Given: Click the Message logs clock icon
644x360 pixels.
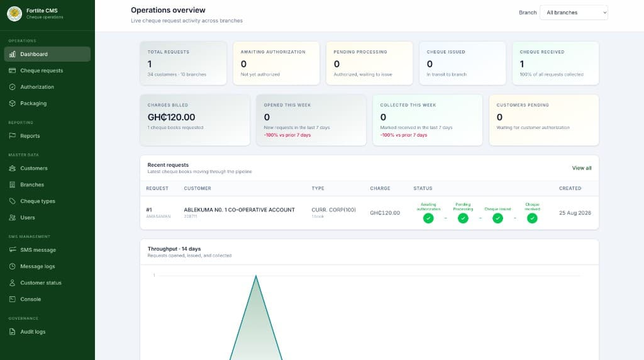Looking at the screenshot, I should pyautogui.click(x=13, y=266).
